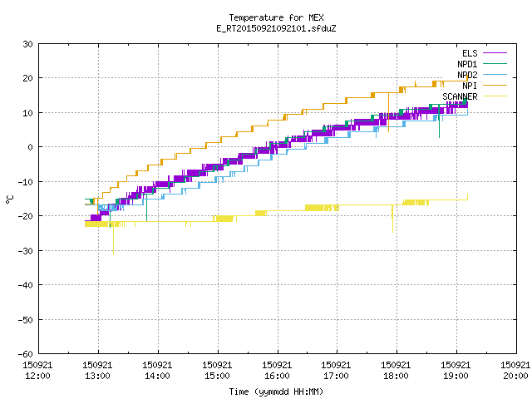Click the x-axis tick label 15:00
The height and width of the screenshot is (399, 532).
tap(217, 376)
